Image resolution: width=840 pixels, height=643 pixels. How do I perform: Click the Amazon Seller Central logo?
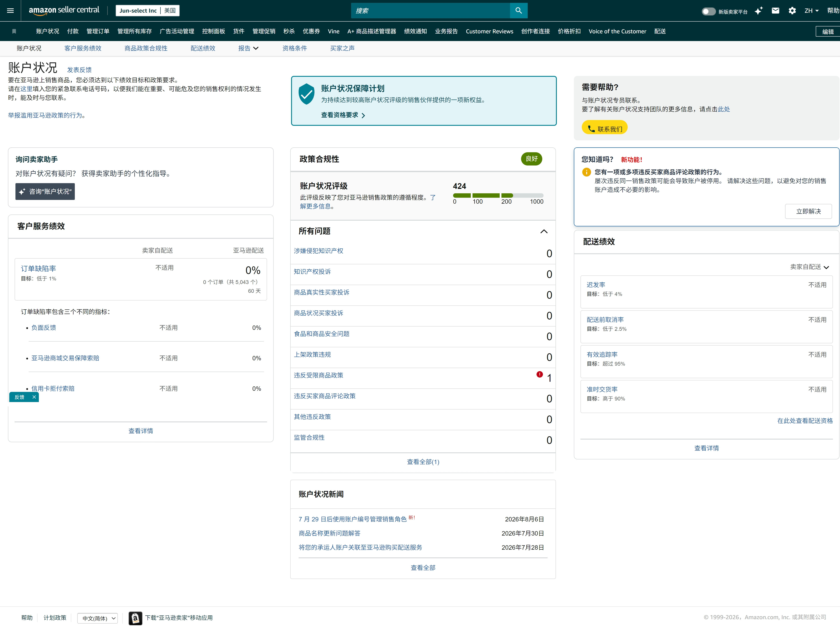pyautogui.click(x=64, y=10)
